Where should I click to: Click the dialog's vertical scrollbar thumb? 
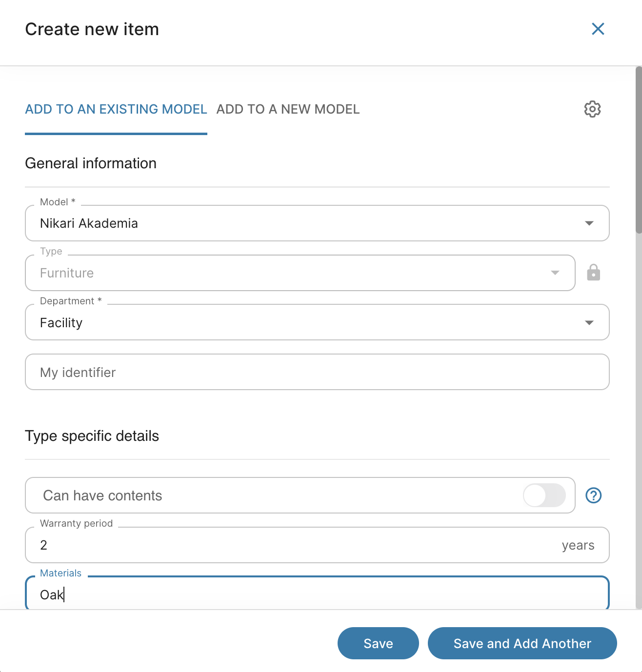point(639,151)
